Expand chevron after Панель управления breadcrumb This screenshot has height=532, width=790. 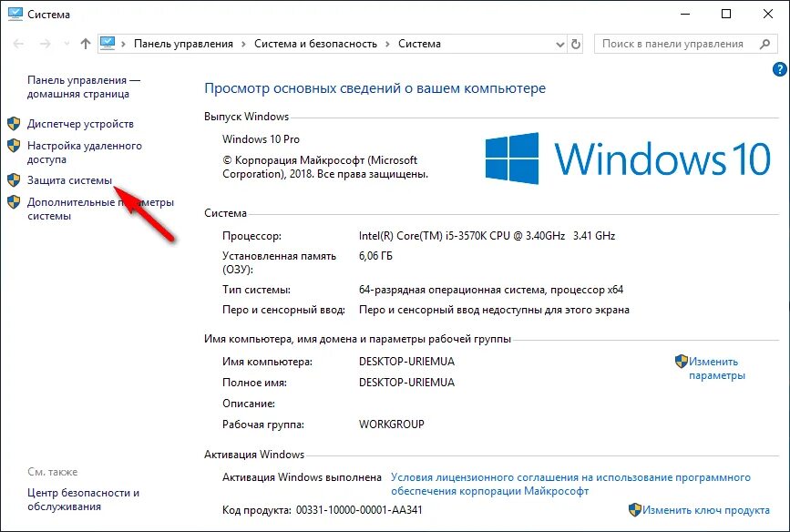pyautogui.click(x=243, y=45)
